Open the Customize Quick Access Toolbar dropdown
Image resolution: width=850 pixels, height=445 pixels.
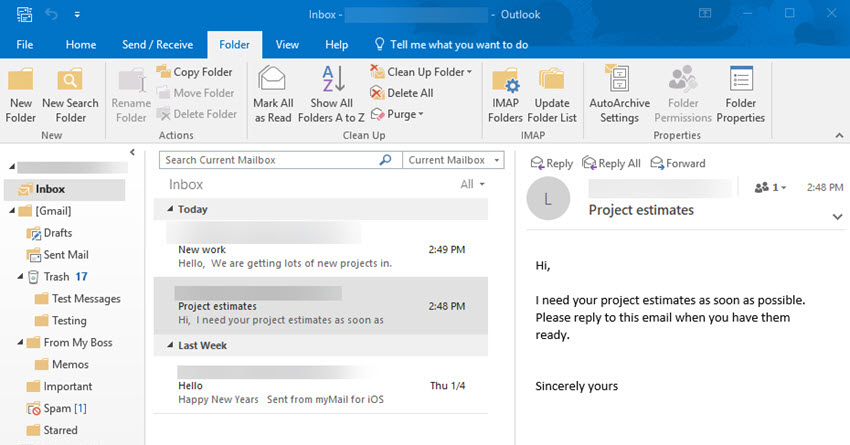tap(77, 15)
